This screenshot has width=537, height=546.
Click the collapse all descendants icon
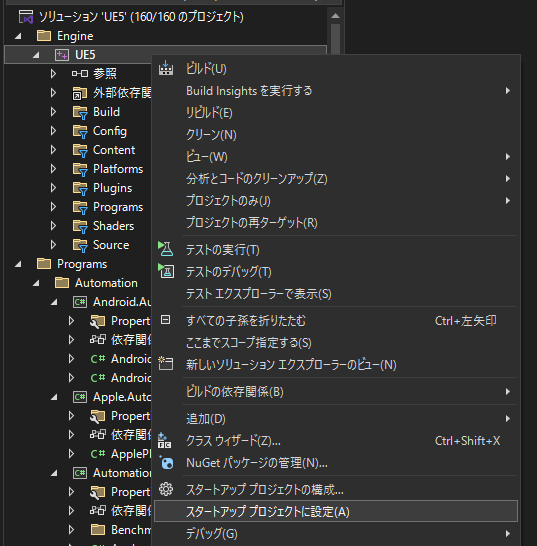point(165,320)
